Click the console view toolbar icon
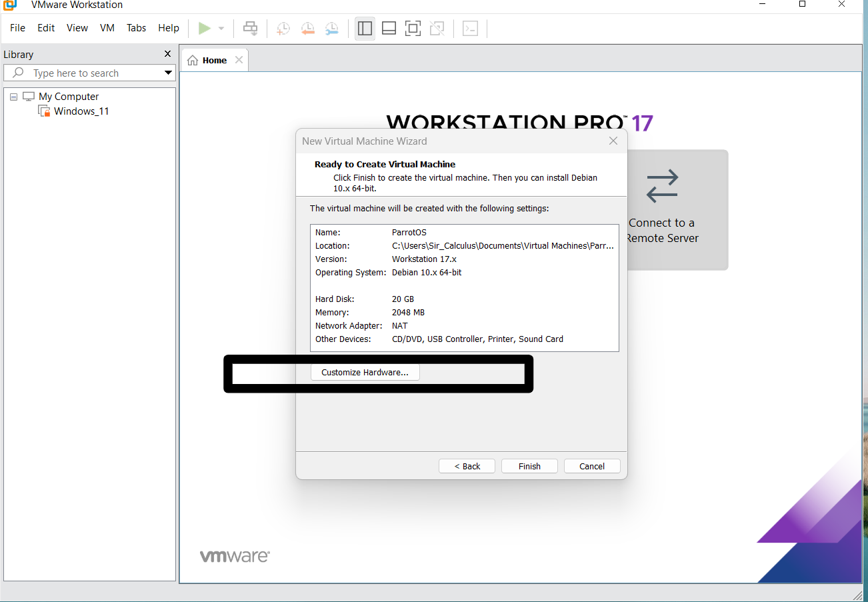Viewport: 868px width, 602px height. (470, 29)
